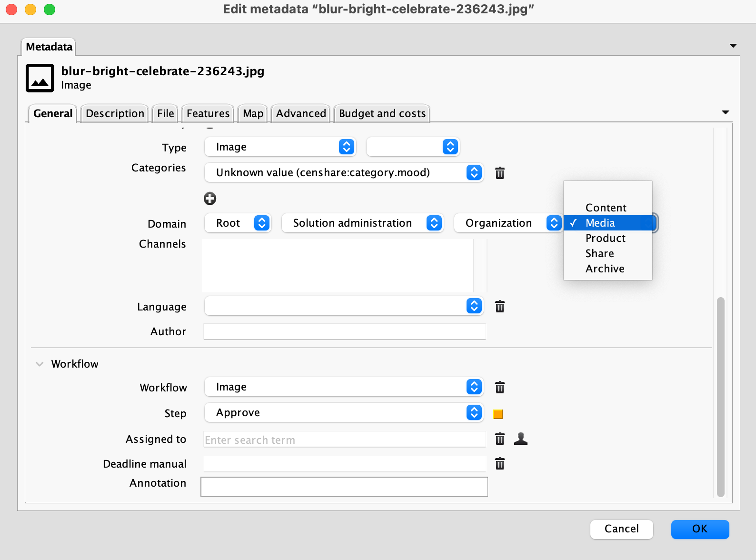
Task: Switch to the Description tab
Action: tap(115, 113)
